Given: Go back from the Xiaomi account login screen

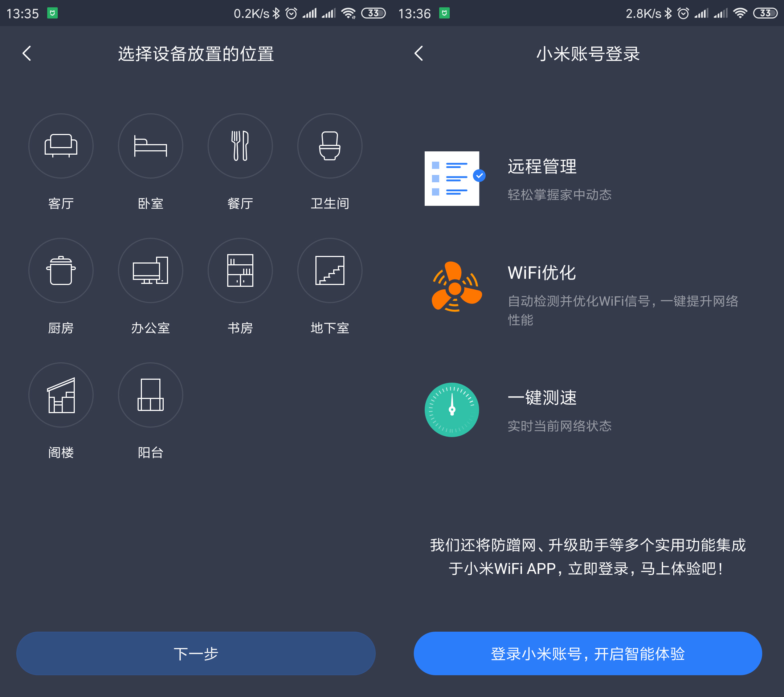Looking at the screenshot, I should 419,53.
